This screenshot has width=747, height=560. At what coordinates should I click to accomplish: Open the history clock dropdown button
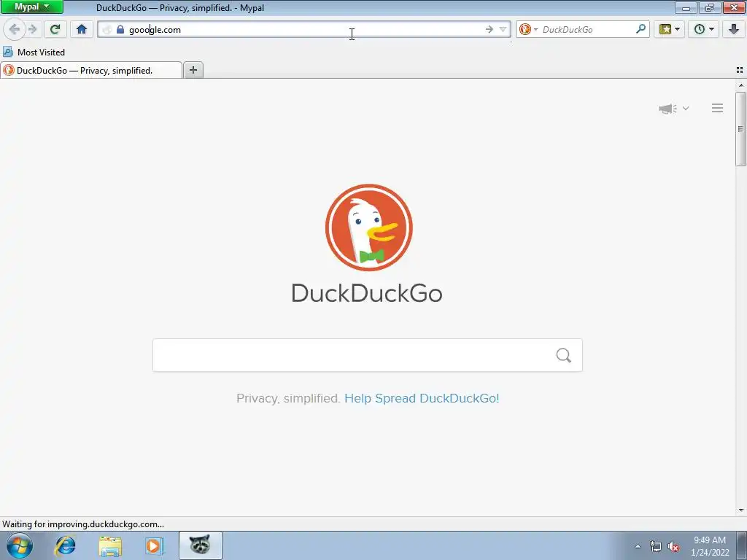coord(704,29)
